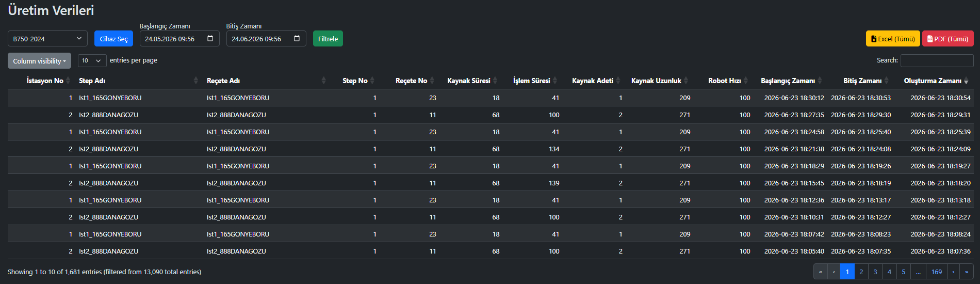The width and height of the screenshot is (980, 284).
Task: Open calendar picker in Başlangıç Zamanı field
Action: click(210, 39)
